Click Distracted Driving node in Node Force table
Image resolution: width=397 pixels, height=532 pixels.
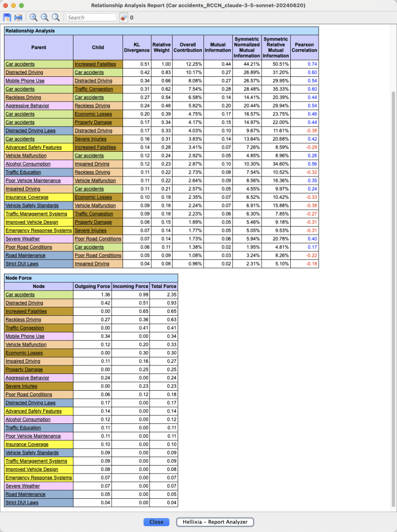[24, 303]
